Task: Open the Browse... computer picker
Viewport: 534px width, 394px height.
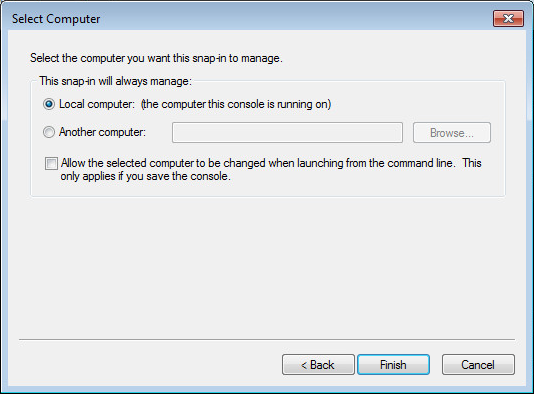Action: pos(452,132)
